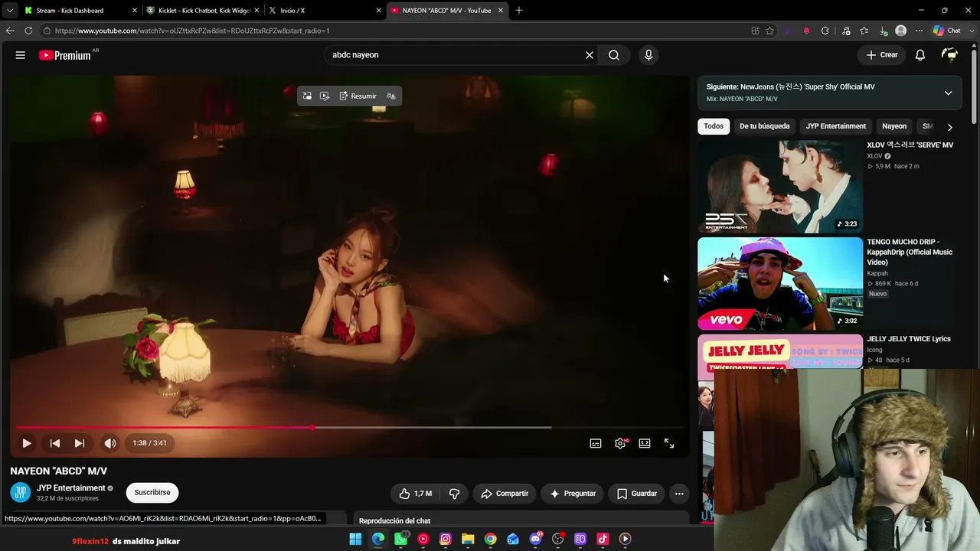The height and width of the screenshot is (551, 980).
Task: Open the Copilot Chat button
Action: pyautogui.click(x=947, y=31)
